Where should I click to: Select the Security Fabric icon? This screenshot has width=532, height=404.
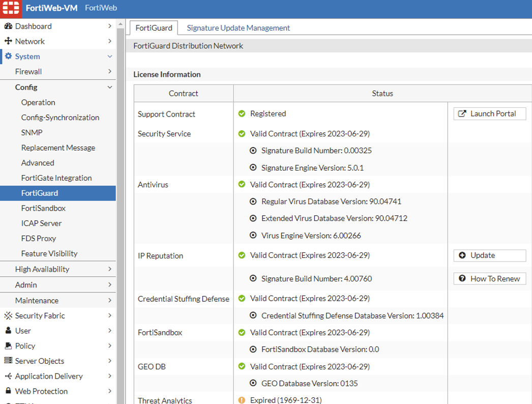pyautogui.click(x=8, y=315)
